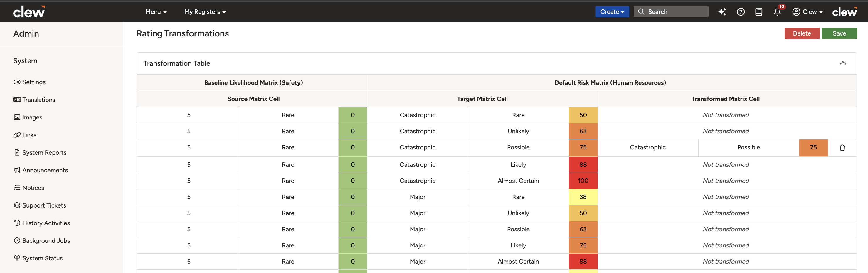Open System Status in the sidebar
The image size is (868, 273).
pos(43,258)
